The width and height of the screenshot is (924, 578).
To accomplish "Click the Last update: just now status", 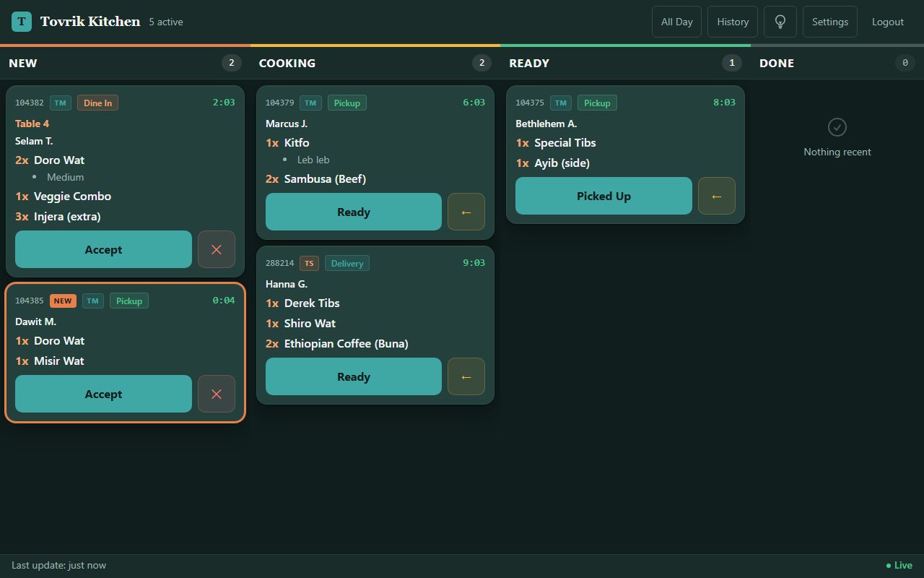I will pyautogui.click(x=58, y=566).
